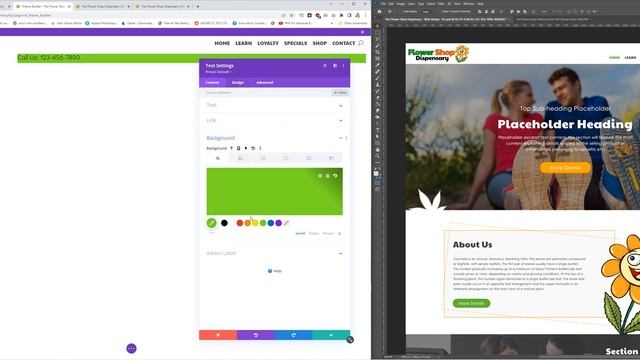
Task: Expand the Link settings section
Action: pyautogui.click(x=274, y=120)
